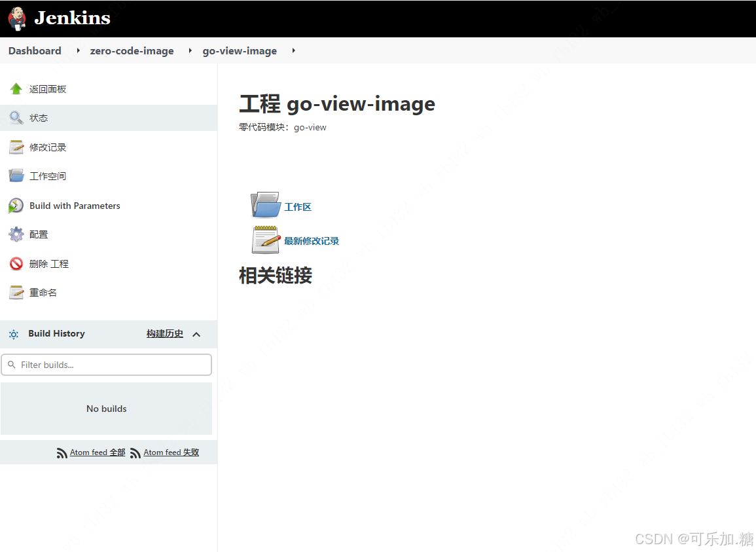Open the 工作区 link
This screenshot has width=756, height=552.
298,207
